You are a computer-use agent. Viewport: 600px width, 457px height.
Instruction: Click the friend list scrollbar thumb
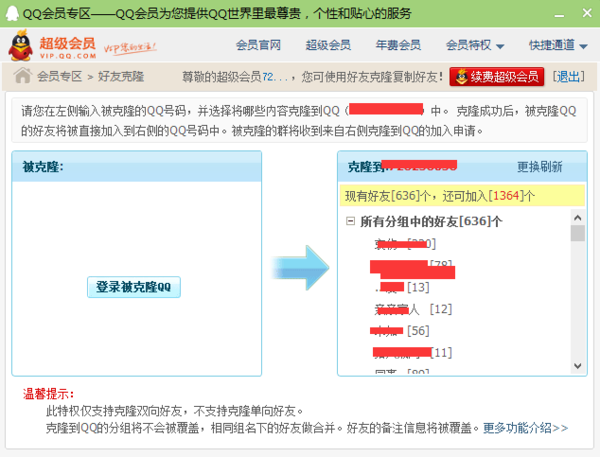point(578,233)
